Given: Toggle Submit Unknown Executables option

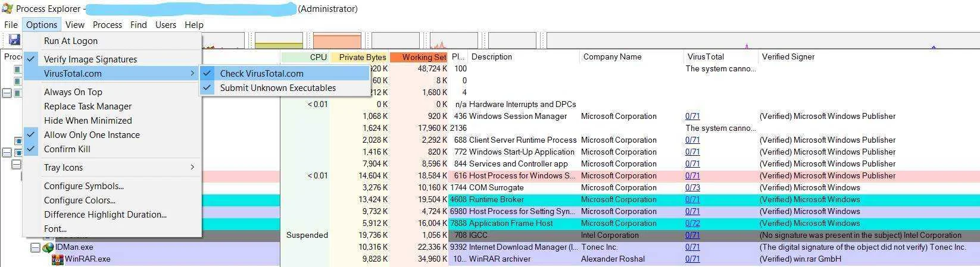Looking at the screenshot, I should [x=285, y=87].
